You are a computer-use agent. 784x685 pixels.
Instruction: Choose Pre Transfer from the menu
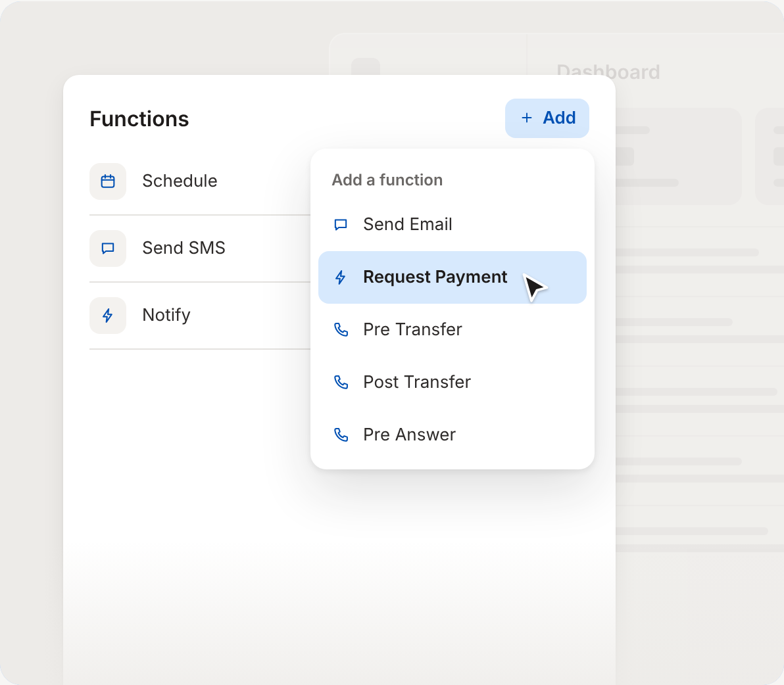tap(452, 330)
